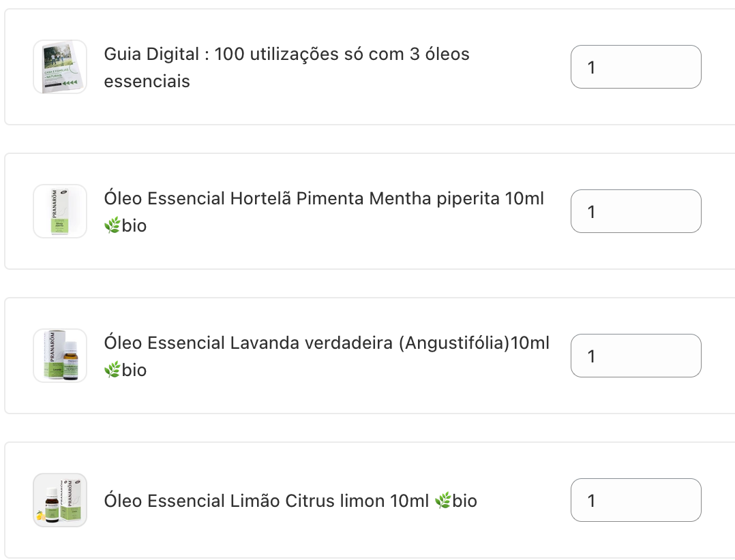The image size is (735, 560).
Task: Select the quantity field for Limão Citrus
Action: coord(635,500)
